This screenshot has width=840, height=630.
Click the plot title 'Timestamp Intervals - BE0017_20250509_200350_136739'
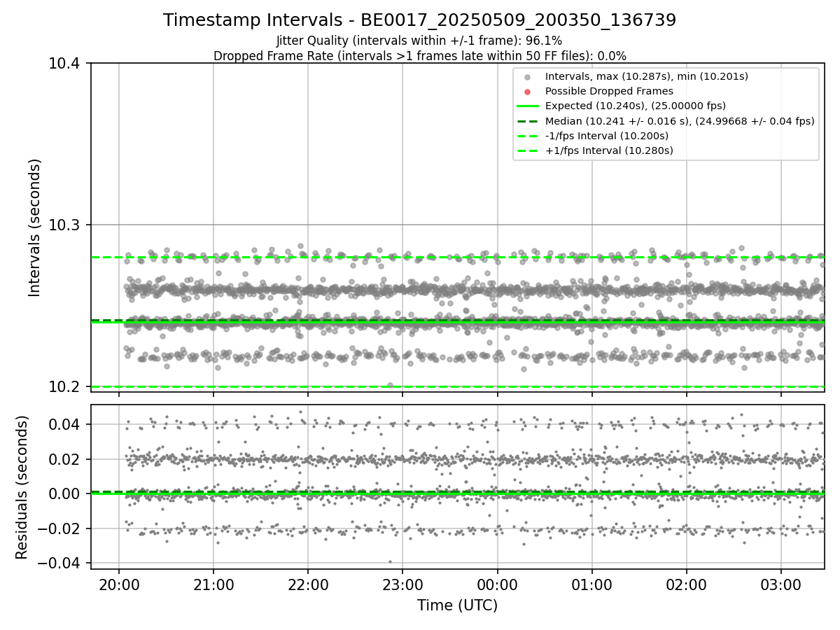tap(419, 20)
